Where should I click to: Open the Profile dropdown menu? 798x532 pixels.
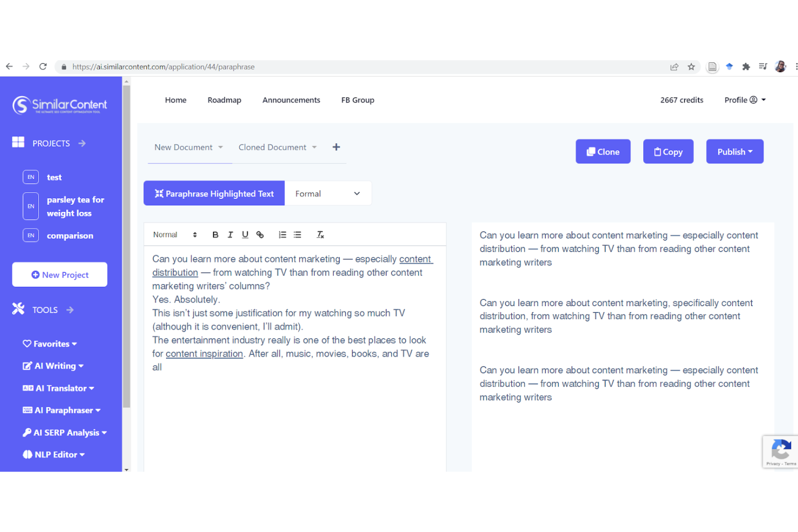[745, 100]
